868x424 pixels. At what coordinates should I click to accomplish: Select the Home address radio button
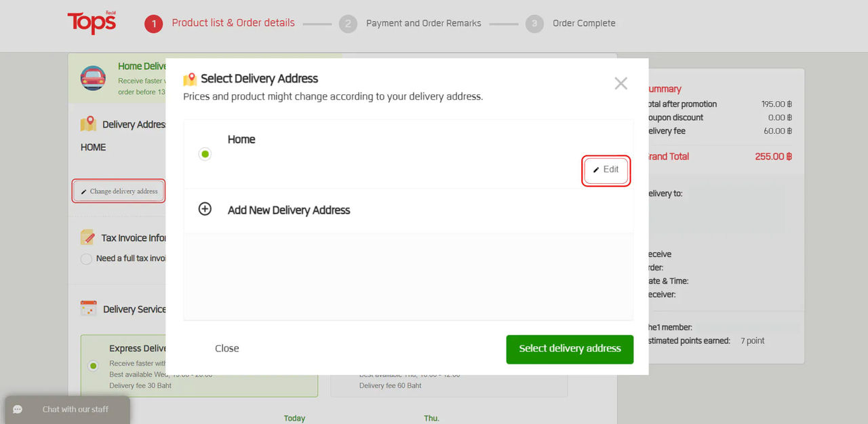(205, 154)
